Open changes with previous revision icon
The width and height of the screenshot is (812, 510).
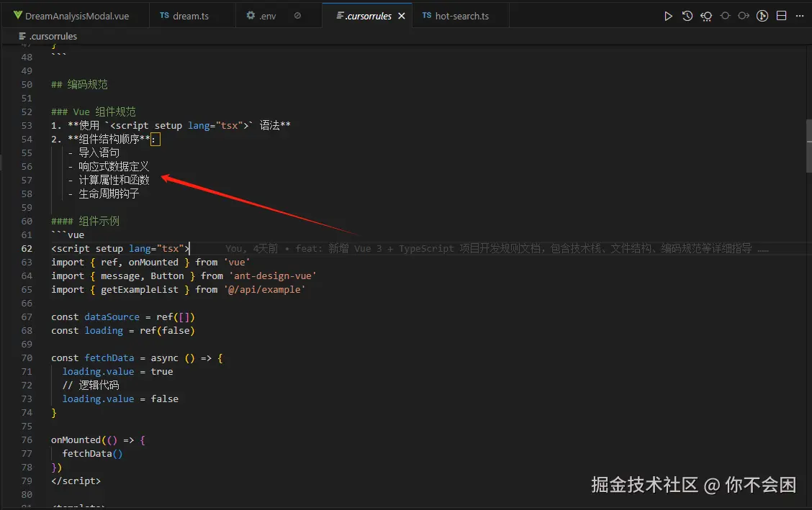click(x=706, y=16)
